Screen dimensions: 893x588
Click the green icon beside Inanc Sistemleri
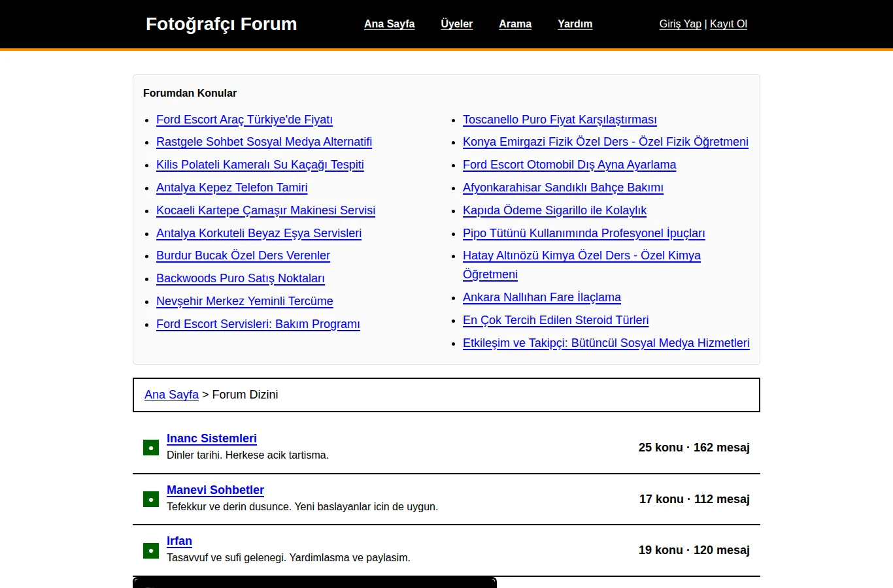click(151, 448)
